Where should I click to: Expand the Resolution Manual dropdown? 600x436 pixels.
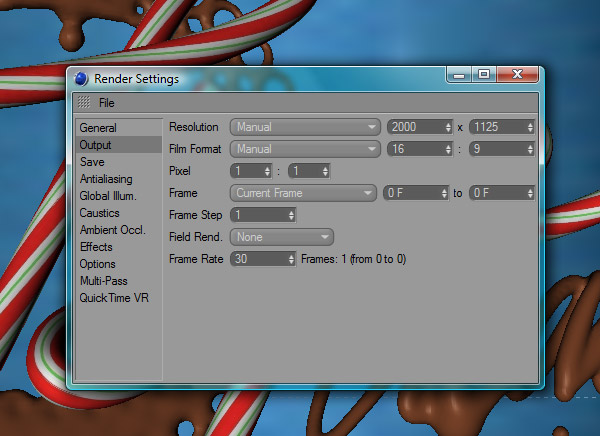pyautogui.click(x=305, y=127)
